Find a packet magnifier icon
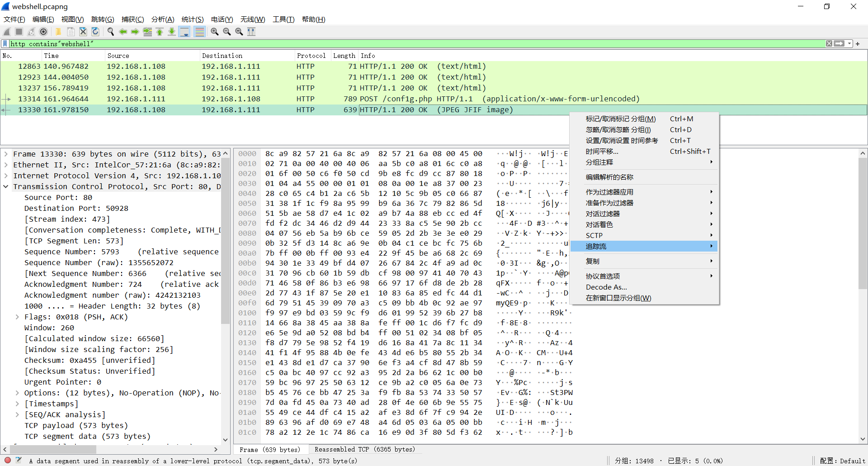Screen dimensions: 868x466 (x=110, y=32)
